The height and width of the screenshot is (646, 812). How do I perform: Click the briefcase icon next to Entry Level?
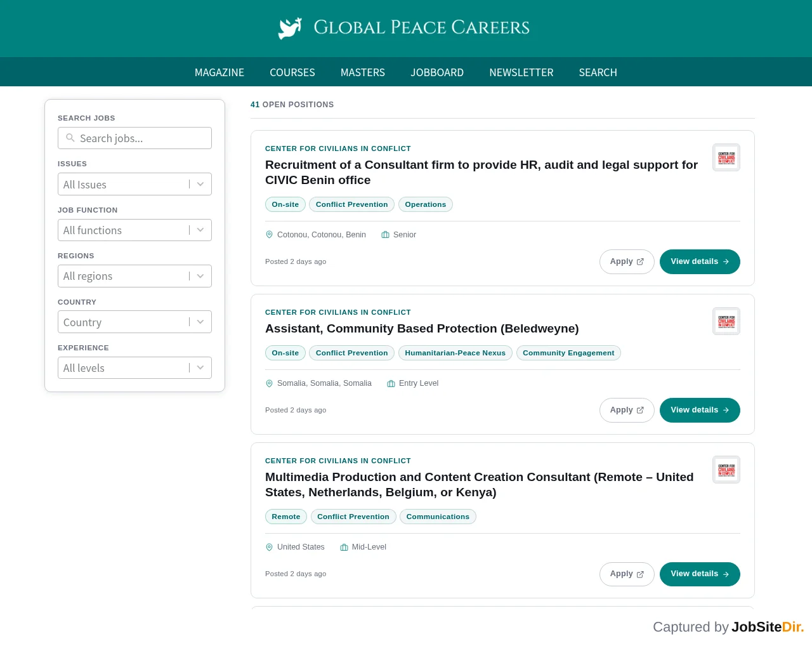click(391, 383)
